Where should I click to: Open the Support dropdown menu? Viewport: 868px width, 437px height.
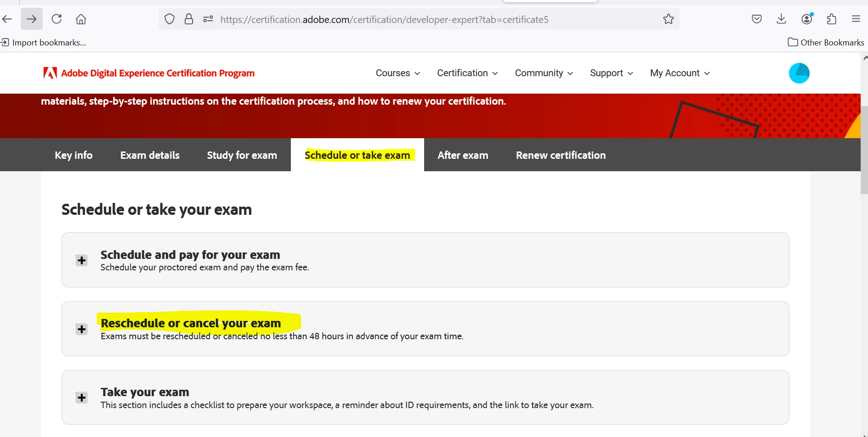point(612,73)
